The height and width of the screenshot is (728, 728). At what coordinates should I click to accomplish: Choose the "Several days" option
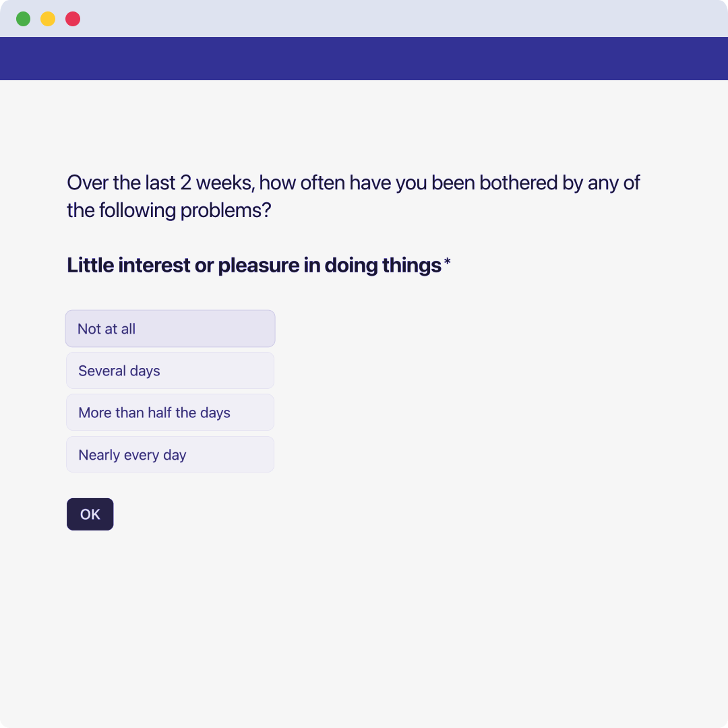pyautogui.click(x=170, y=371)
